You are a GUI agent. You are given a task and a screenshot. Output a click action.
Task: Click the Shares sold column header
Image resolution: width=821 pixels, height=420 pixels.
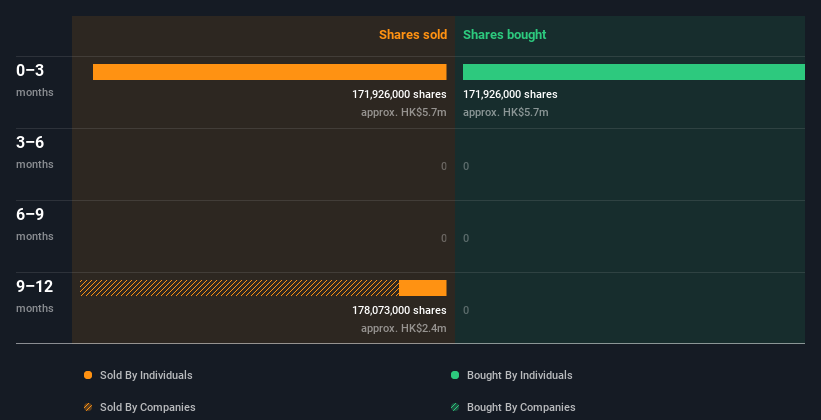(x=413, y=35)
